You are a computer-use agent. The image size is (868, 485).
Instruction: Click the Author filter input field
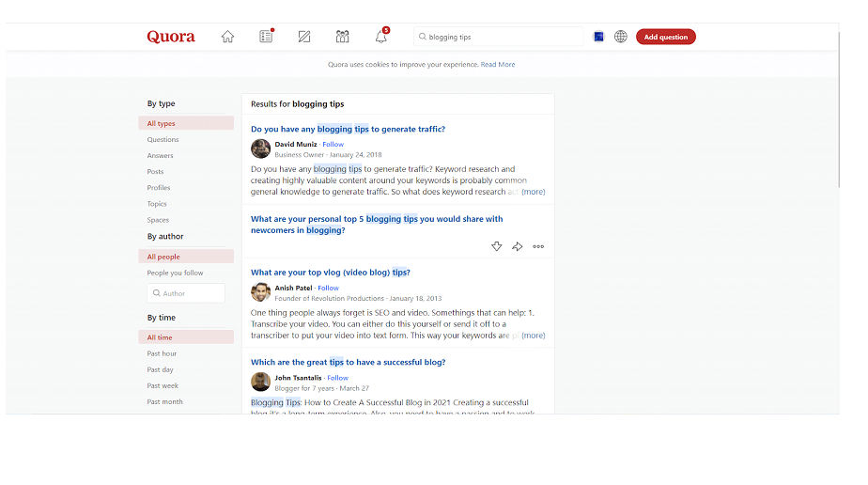click(x=186, y=293)
